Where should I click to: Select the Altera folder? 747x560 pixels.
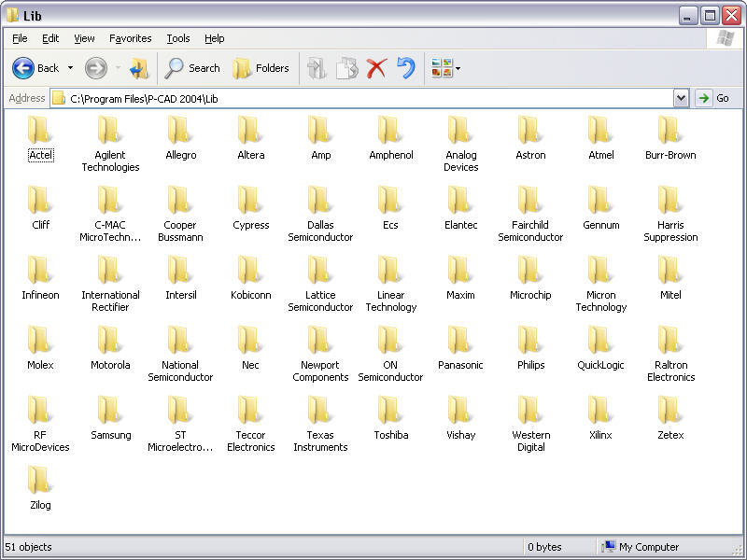[250, 138]
